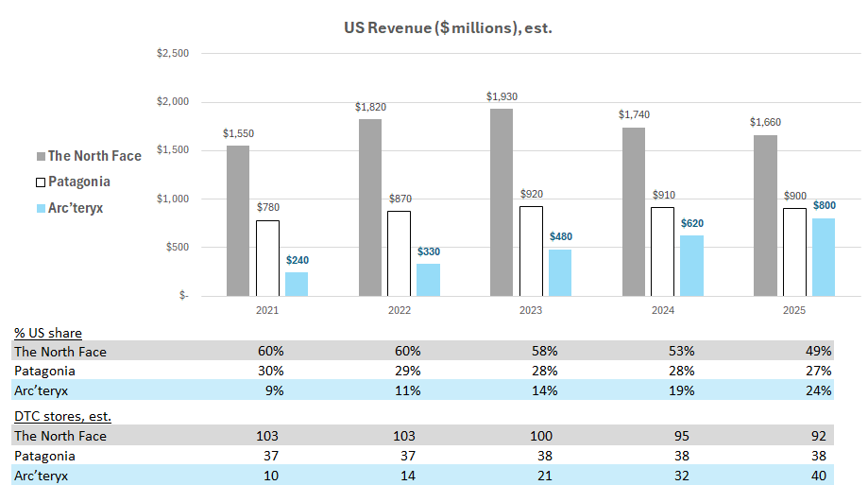The width and height of the screenshot is (868, 485).
Task: Select the 10 cell for Arc'teryx stores
Action: pyautogui.click(x=271, y=476)
